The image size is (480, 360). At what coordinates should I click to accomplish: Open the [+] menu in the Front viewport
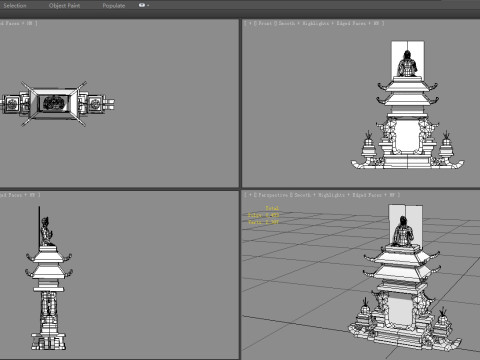pyautogui.click(x=249, y=23)
